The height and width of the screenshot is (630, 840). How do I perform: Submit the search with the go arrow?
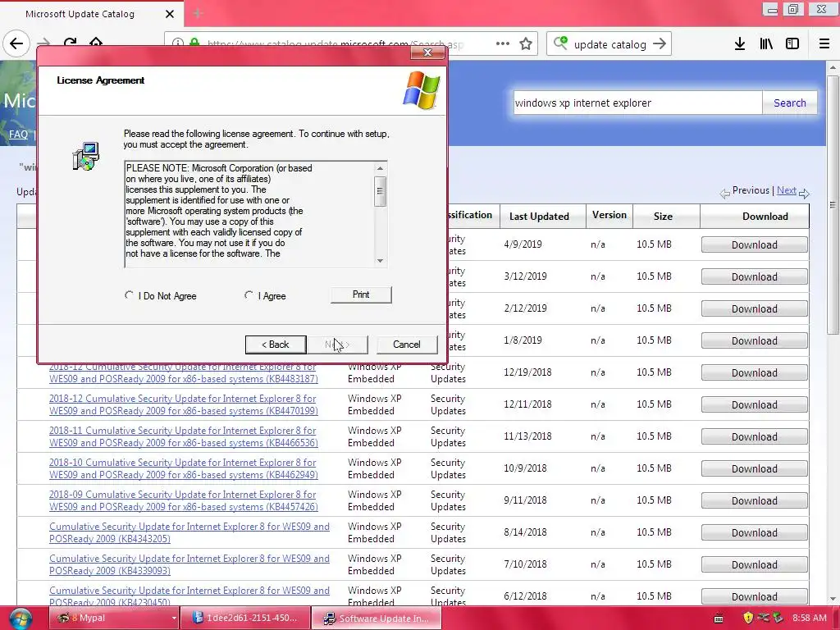click(660, 44)
